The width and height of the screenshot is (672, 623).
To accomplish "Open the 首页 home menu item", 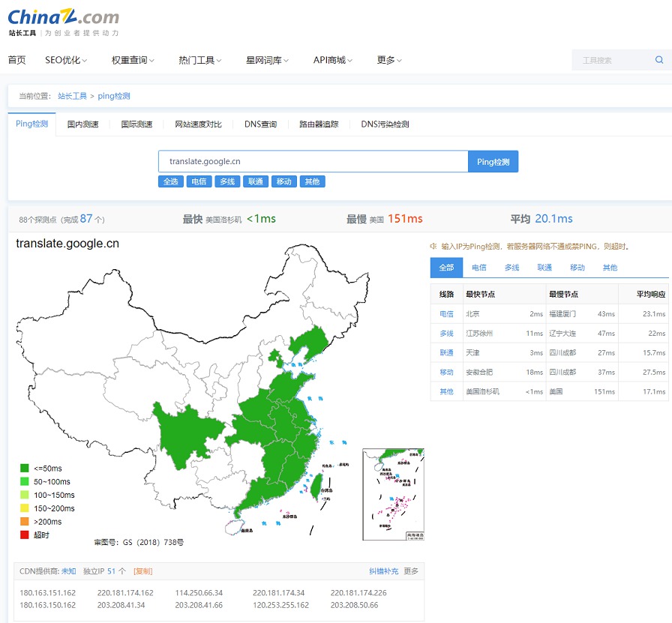I will (x=16, y=60).
